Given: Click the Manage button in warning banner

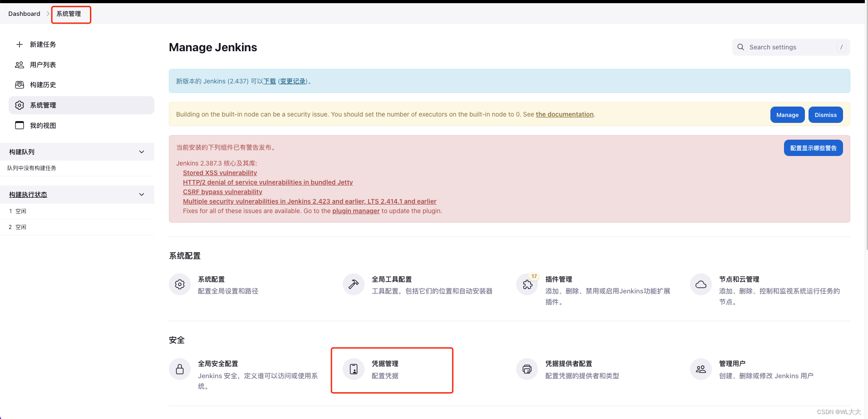Looking at the screenshot, I should 787,115.
